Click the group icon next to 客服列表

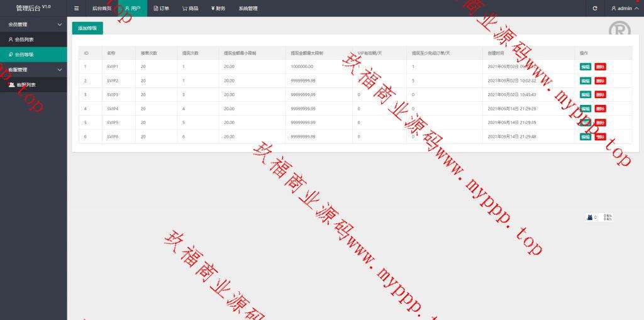click(11, 85)
